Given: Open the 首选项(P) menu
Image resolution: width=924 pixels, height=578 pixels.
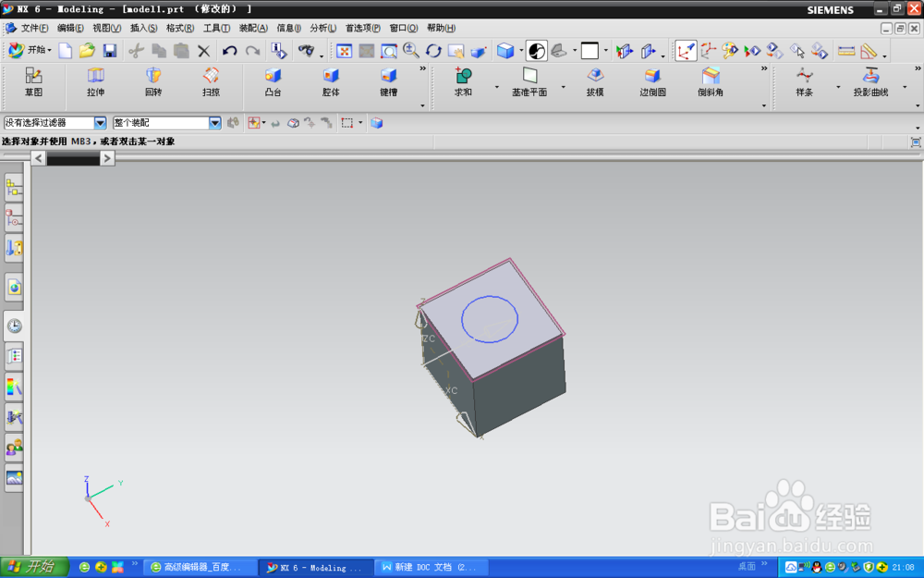Looking at the screenshot, I should pos(362,28).
